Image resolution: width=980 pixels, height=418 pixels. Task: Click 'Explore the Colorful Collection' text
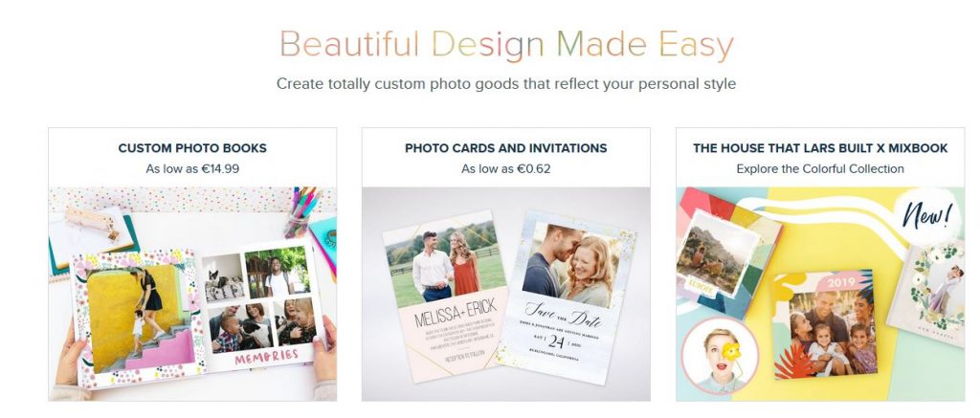[820, 168]
